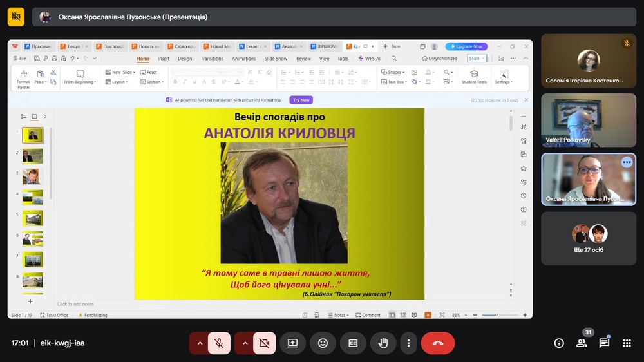Turn on the camera

[264, 343]
